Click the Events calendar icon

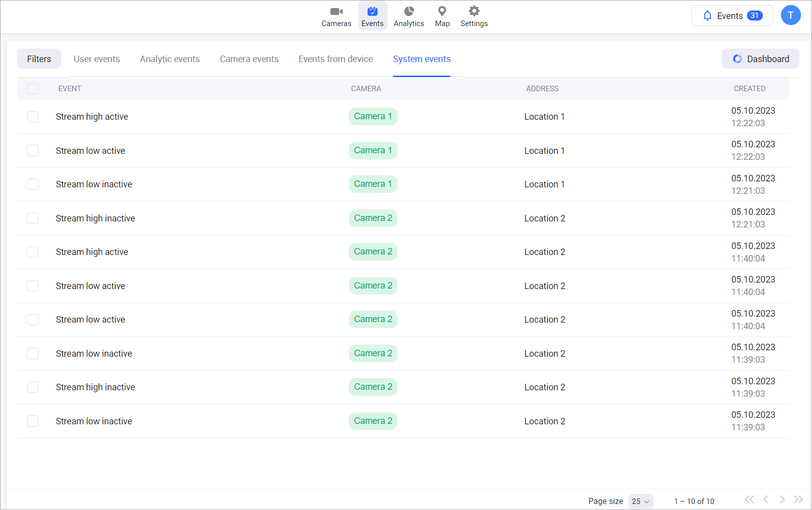[372, 12]
